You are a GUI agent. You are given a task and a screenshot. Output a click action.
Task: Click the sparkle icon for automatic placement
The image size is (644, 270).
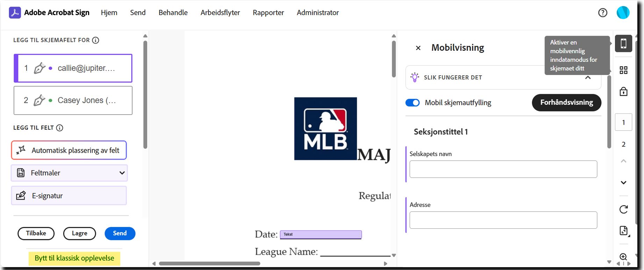(x=21, y=150)
